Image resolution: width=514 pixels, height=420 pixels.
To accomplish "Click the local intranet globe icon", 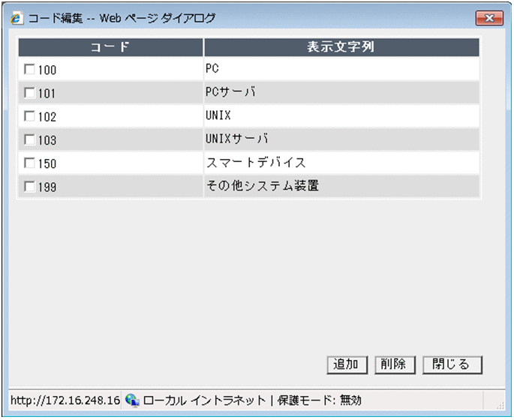I will 132,400.
